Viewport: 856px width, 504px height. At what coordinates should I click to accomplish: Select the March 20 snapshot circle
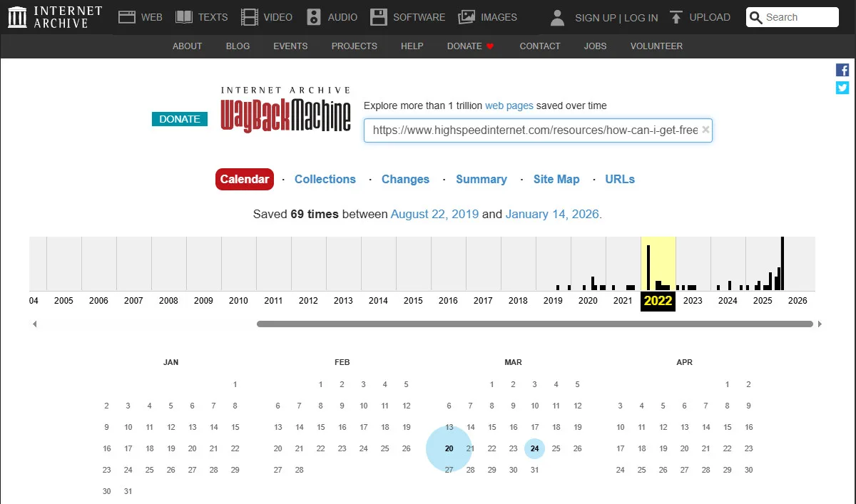click(x=449, y=448)
